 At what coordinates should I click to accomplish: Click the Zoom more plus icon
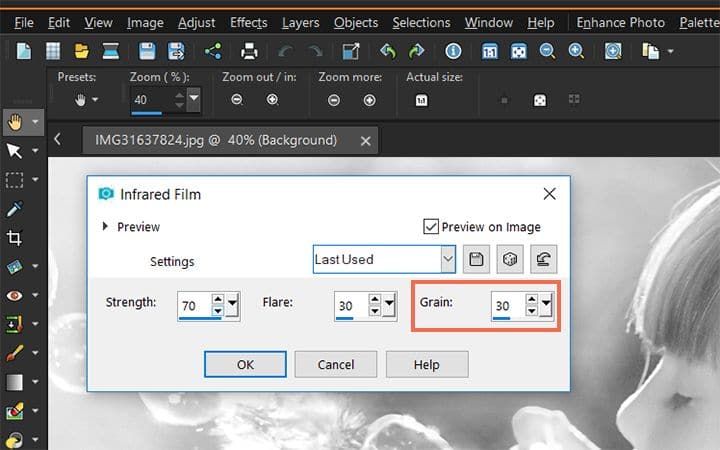pos(370,100)
